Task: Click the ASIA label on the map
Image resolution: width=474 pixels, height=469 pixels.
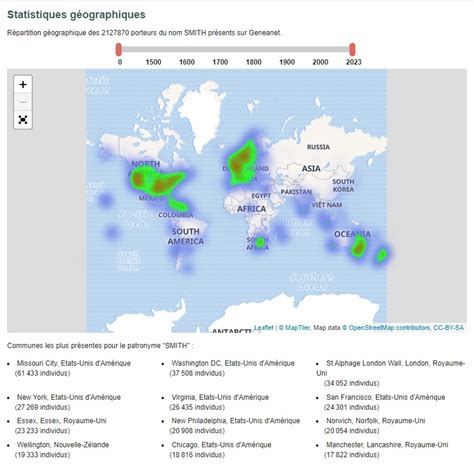Action: tap(311, 169)
